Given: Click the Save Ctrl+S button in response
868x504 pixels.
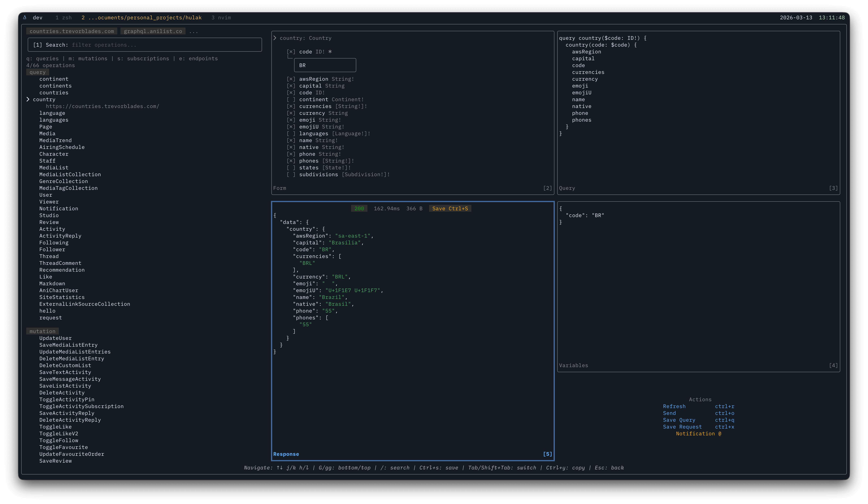Looking at the screenshot, I should (450, 209).
